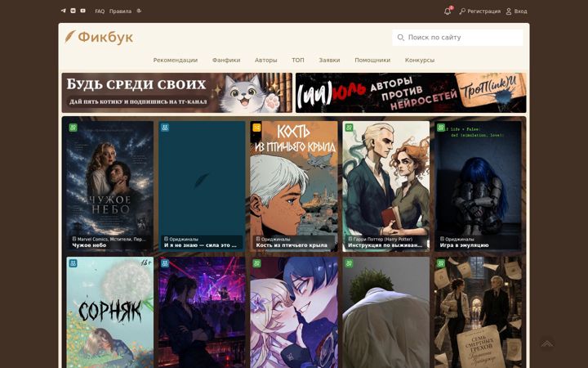Open the plant-headed figure cover

385,312
